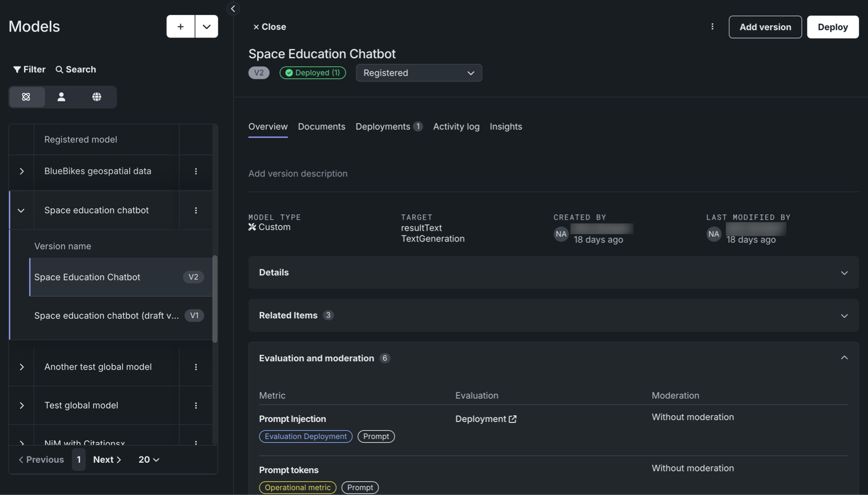The width and height of the screenshot is (868, 495).
Task: Open more options menu beside Add version
Action: [x=712, y=27]
